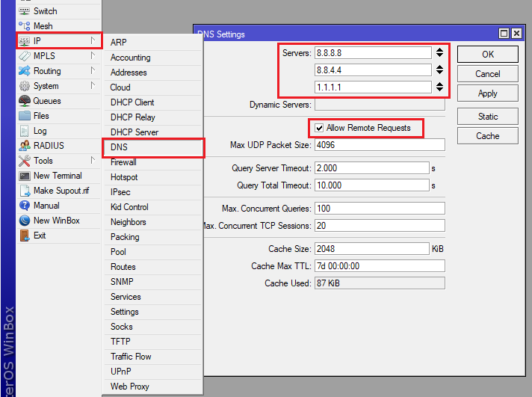Expand the Routing submenu arrow
The width and height of the screenshot is (532, 397).
coord(93,70)
